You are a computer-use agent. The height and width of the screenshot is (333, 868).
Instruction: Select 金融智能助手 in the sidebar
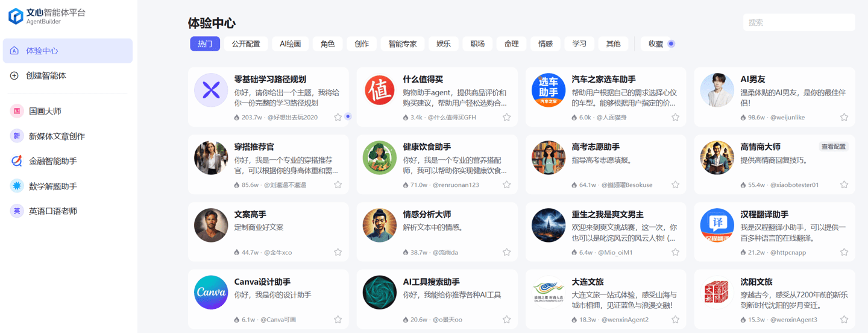point(52,161)
